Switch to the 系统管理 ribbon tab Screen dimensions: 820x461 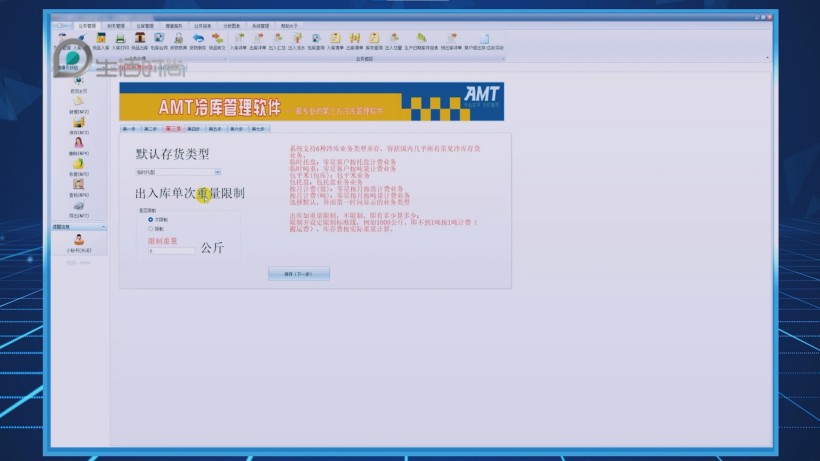click(260, 26)
